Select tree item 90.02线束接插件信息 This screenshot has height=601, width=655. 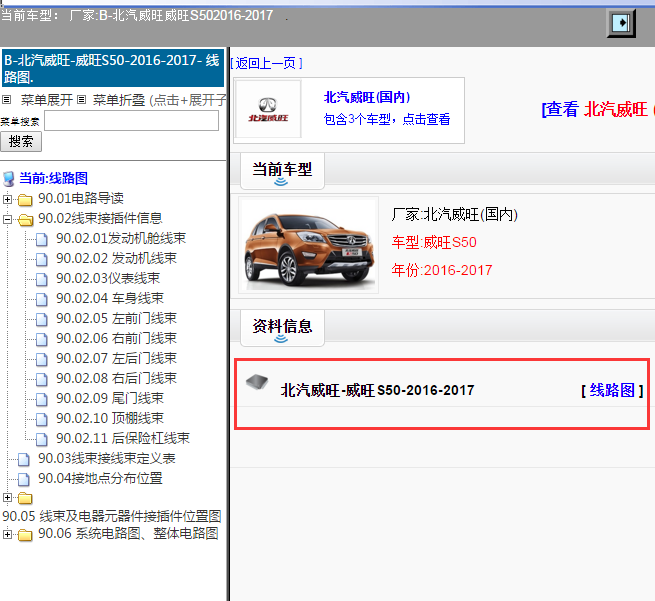pyautogui.click(x=100, y=218)
